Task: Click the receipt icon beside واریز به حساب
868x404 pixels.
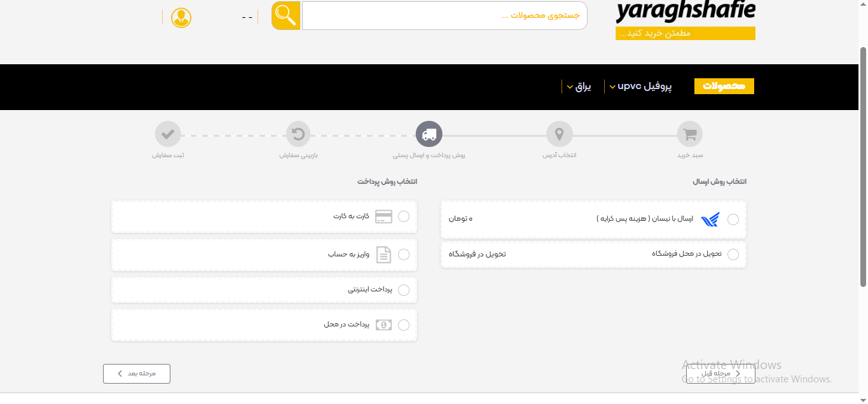Action: [x=383, y=254]
